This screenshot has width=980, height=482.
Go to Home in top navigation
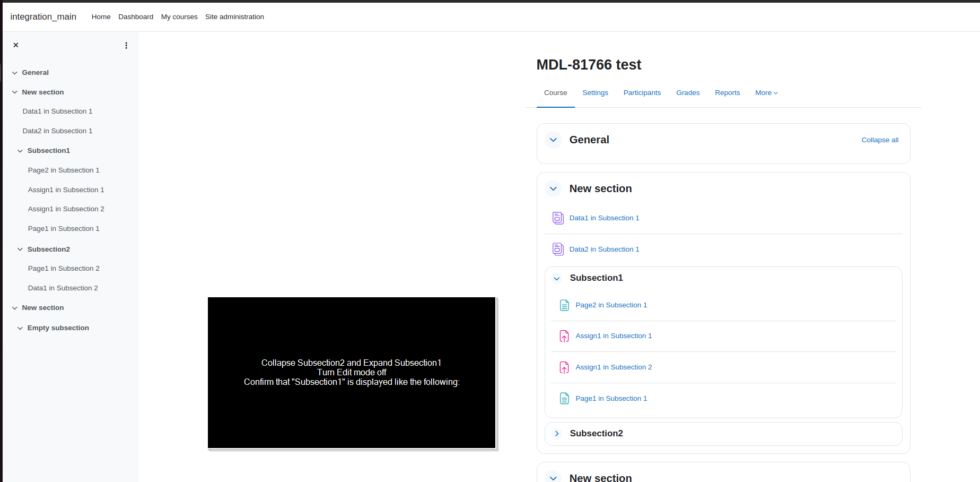pyautogui.click(x=101, y=17)
